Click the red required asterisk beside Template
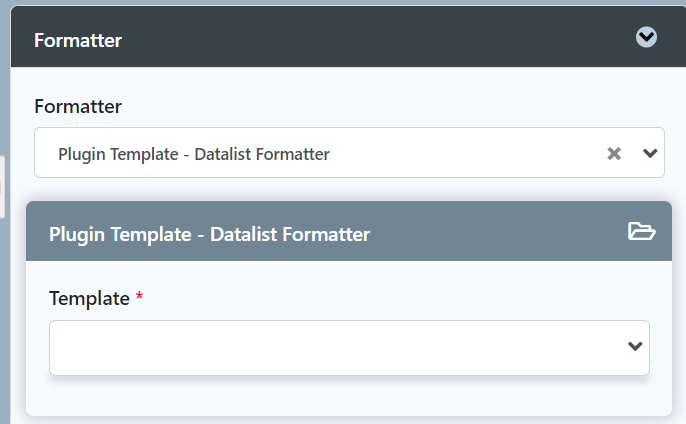 coord(140,298)
